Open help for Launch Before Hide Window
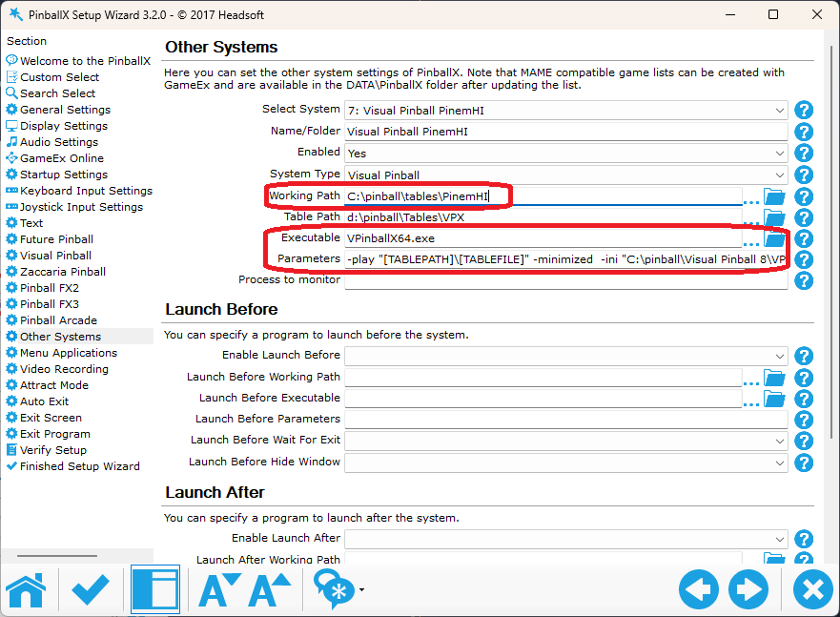The height and width of the screenshot is (617, 840). (x=804, y=463)
